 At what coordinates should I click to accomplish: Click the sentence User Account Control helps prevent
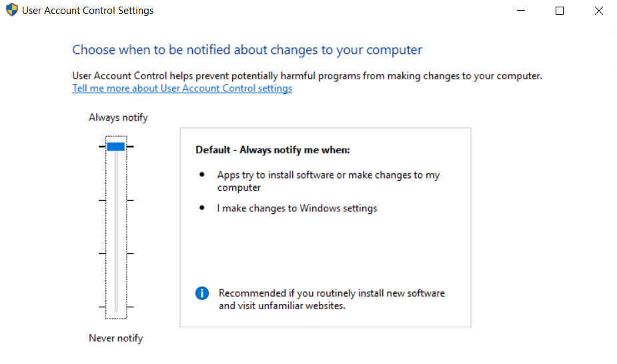(x=307, y=75)
